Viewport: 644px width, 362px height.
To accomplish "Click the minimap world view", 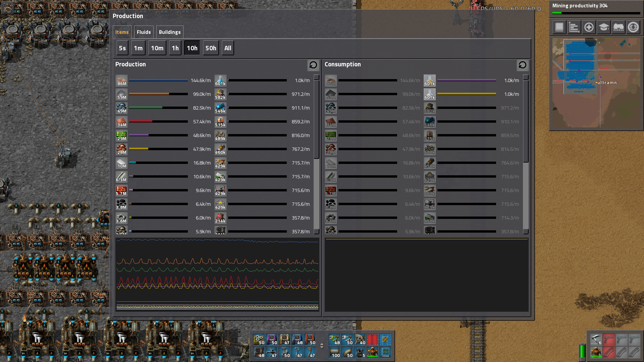I will coord(596,83).
